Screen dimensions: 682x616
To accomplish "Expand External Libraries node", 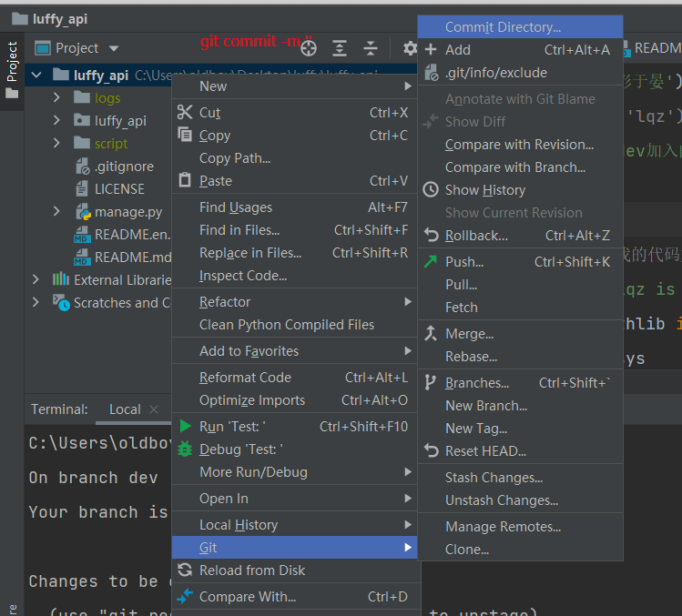I will click(x=36, y=279).
